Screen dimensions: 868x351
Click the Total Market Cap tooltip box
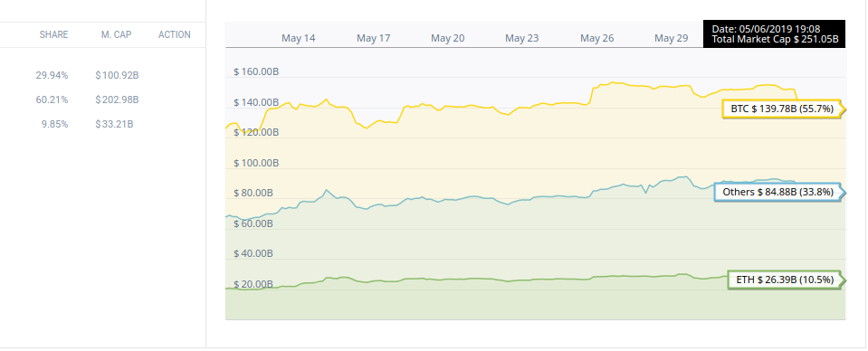[775, 33]
